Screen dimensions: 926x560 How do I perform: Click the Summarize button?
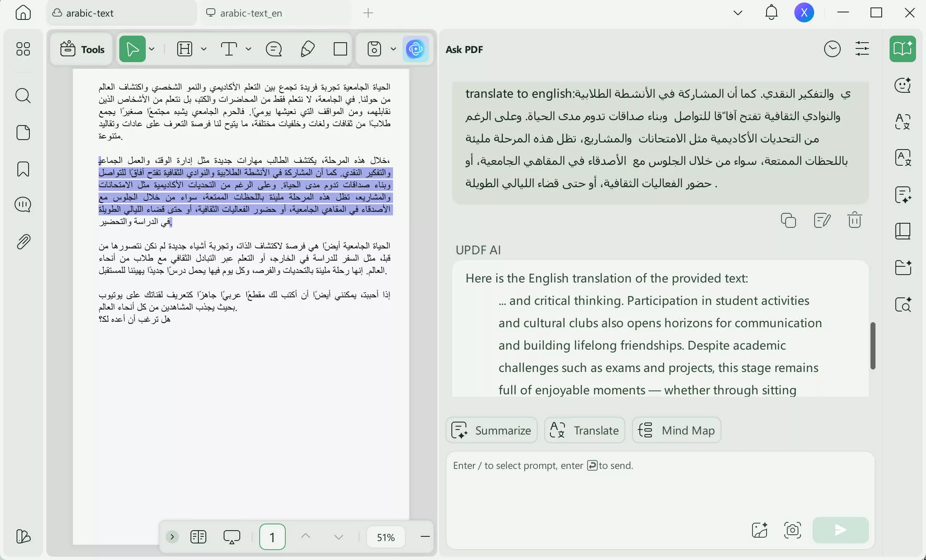491,430
